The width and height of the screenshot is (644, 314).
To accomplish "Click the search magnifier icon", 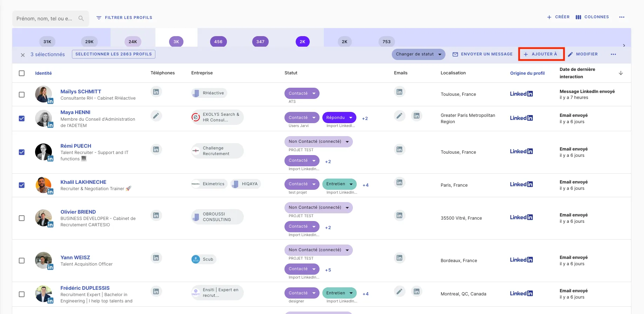I will (81, 18).
